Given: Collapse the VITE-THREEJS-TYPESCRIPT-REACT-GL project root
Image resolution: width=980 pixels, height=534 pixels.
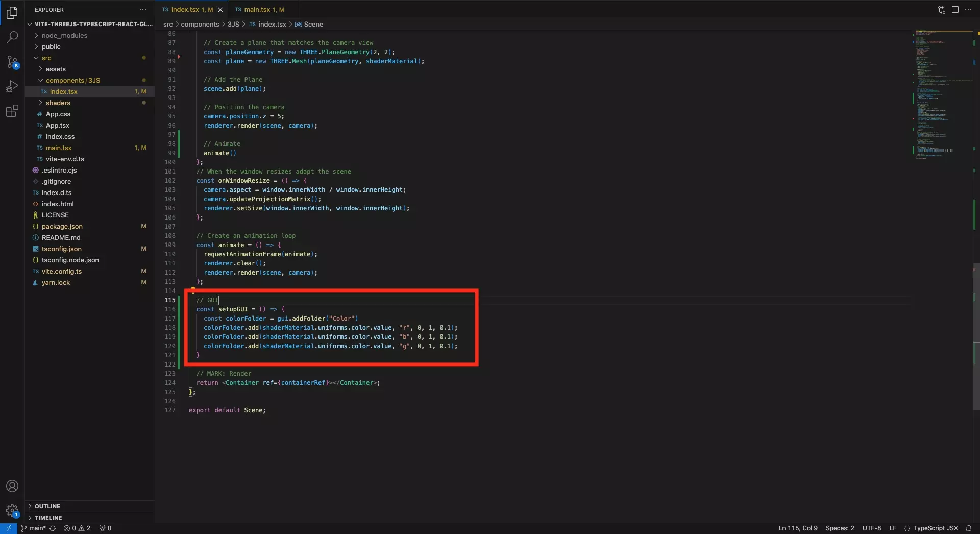Looking at the screenshot, I should click(x=89, y=24).
